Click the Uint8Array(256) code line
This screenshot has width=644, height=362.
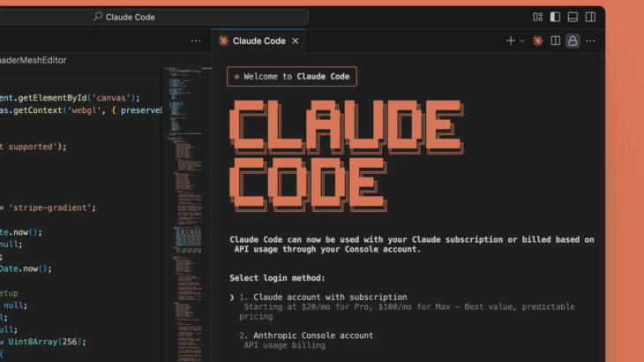tap(43, 342)
